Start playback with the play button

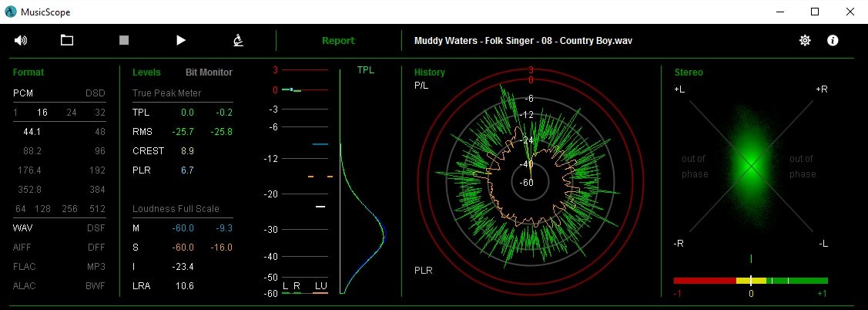[x=181, y=41]
